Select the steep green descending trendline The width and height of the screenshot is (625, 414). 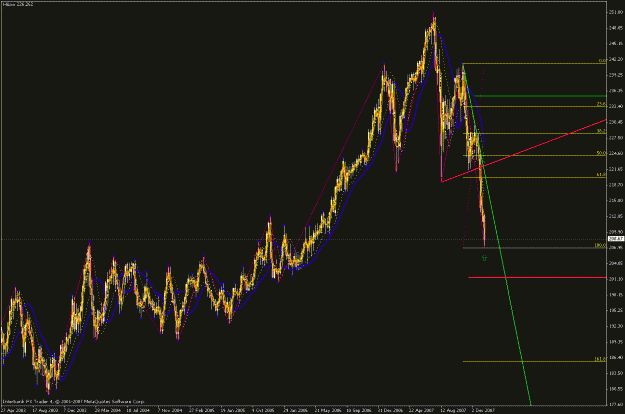[x=497, y=234]
